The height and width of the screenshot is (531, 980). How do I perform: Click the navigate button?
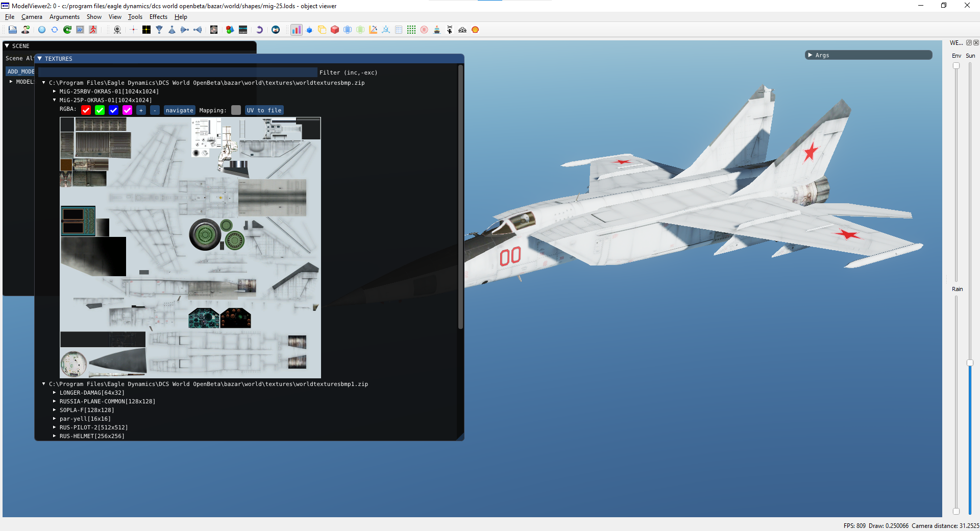(180, 110)
